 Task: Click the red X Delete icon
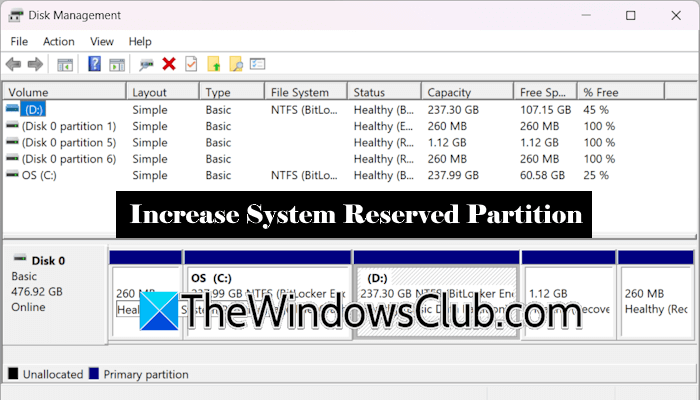pos(169,64)
